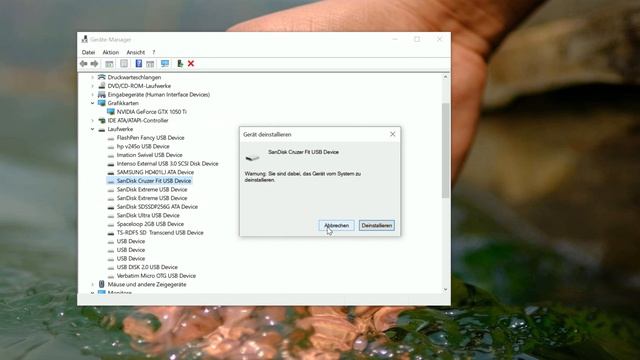Click the device tree scrollbar down arrow

[445, 289]
